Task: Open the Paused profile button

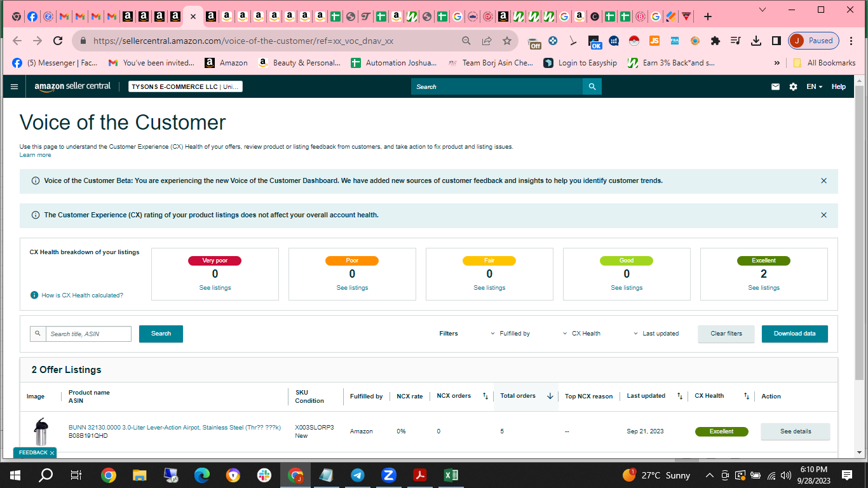Action: 814,41
